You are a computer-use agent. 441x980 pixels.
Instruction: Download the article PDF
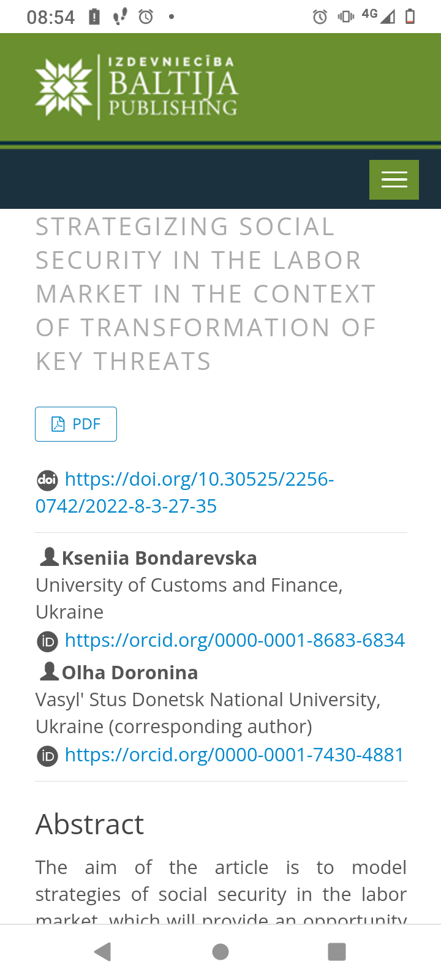76,424
